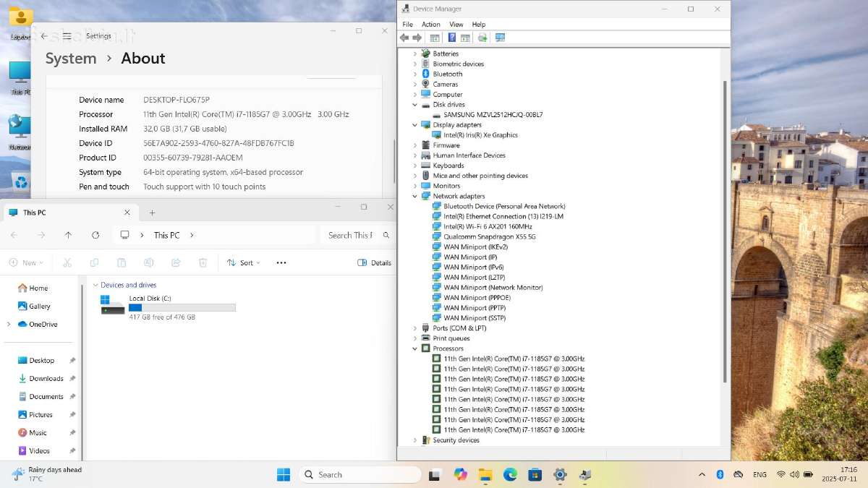
Task: Open Microsoft Edge from the taskbar
Action: (x=510, y=474)
